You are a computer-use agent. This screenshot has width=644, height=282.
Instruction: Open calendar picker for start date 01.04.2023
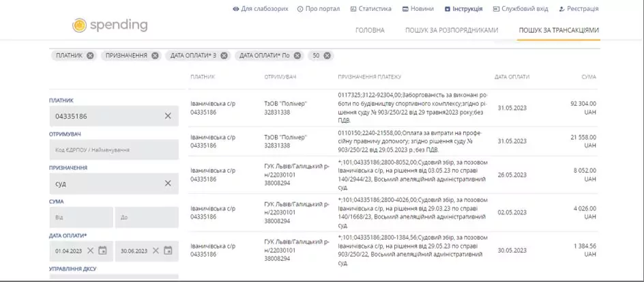point(102,251)
